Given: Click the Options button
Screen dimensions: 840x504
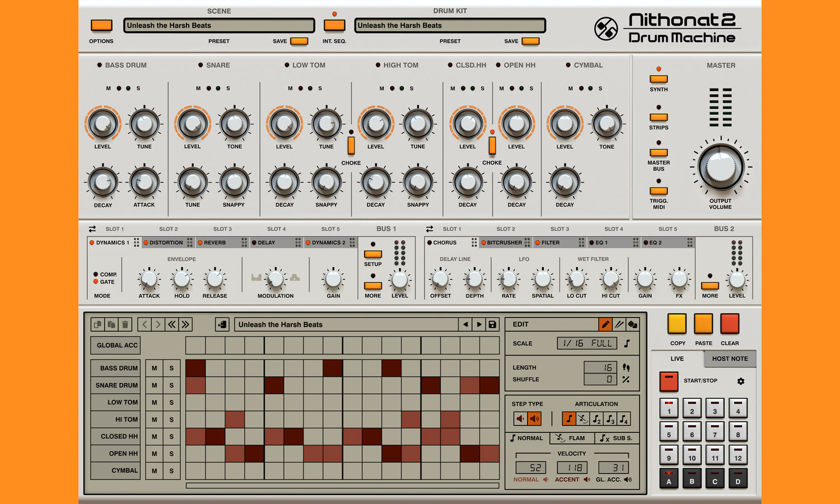Looking at the screenshot, I should click(101, 25).
